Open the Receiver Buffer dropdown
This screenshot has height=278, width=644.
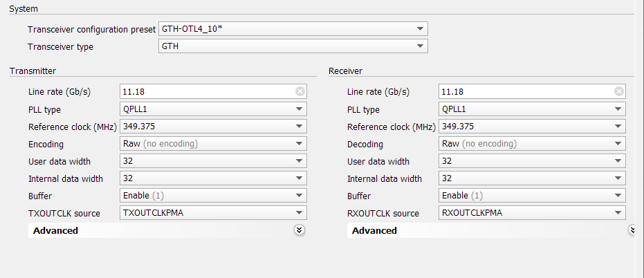coord(533,196)
